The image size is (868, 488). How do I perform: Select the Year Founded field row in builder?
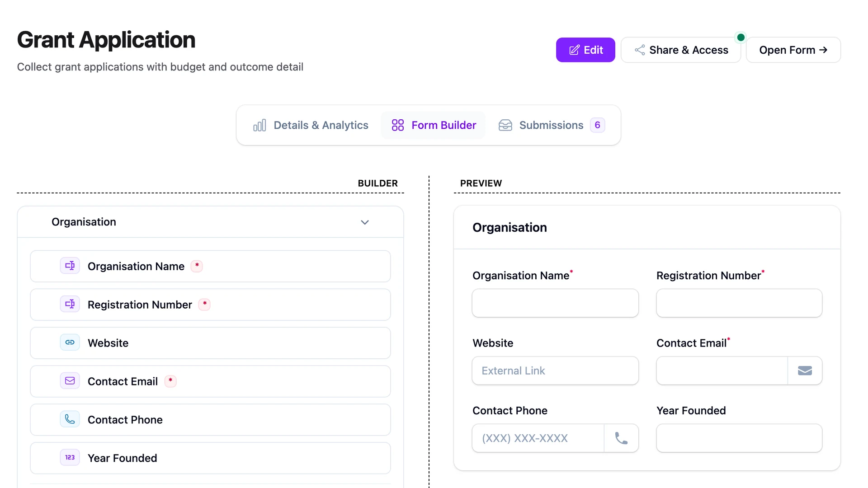point(210,458)
